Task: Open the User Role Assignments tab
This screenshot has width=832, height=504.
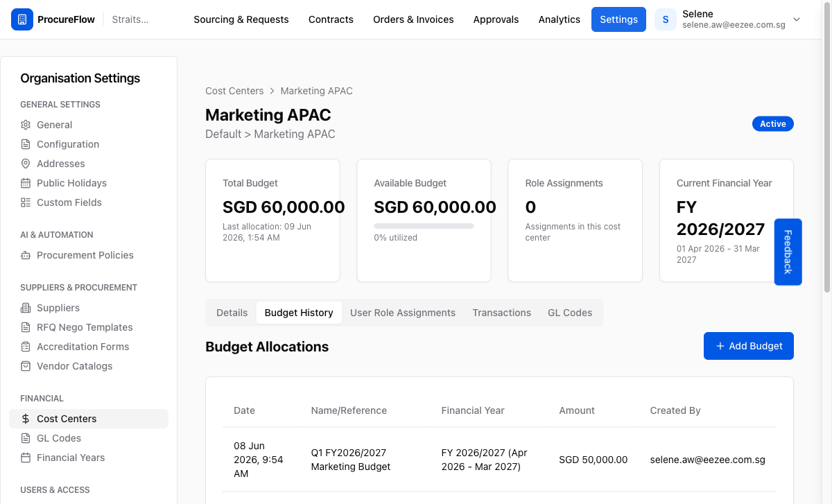Action: 403,313
